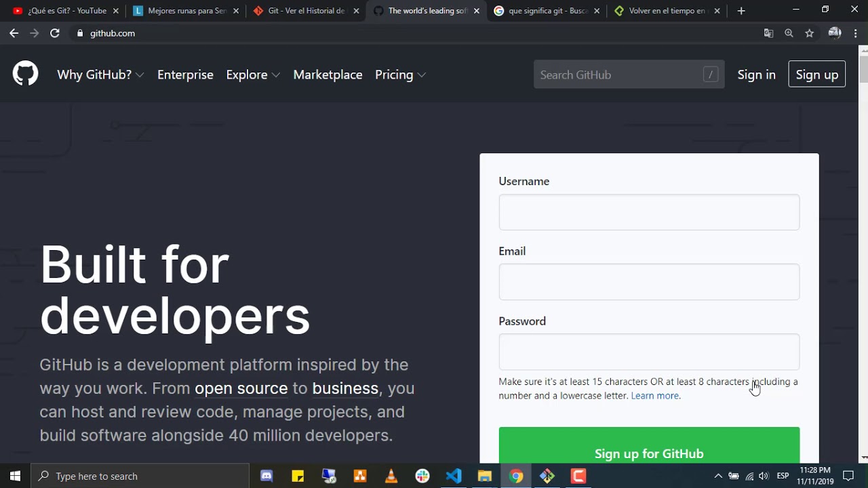
Task: Click the Sign in link
Action: tap(756, 75)
